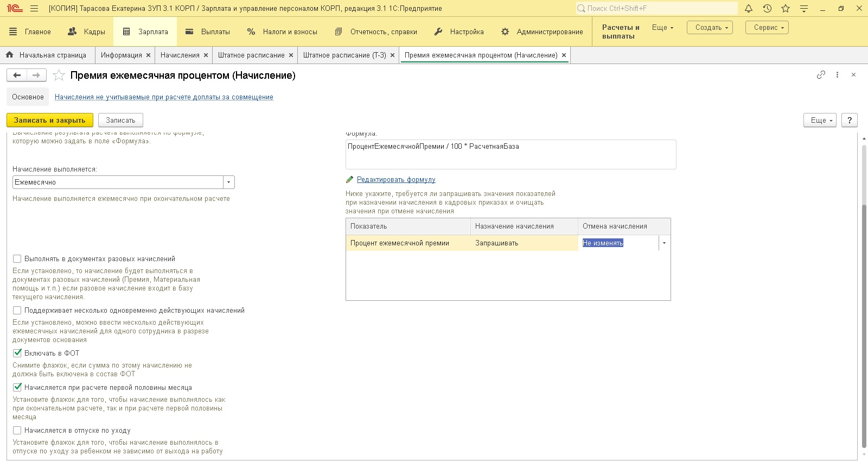Go back with the left arrow
The image size is (868, 467).
coord(17,75)
